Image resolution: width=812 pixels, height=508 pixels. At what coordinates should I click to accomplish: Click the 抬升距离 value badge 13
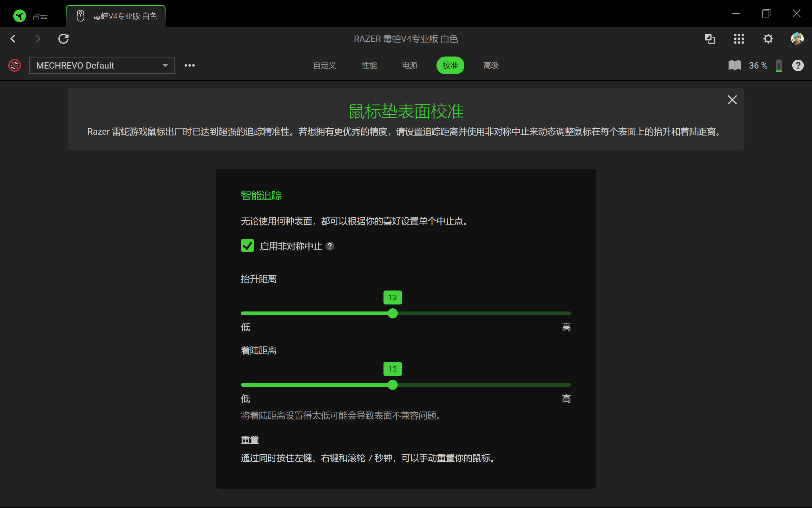coord(393,297)
